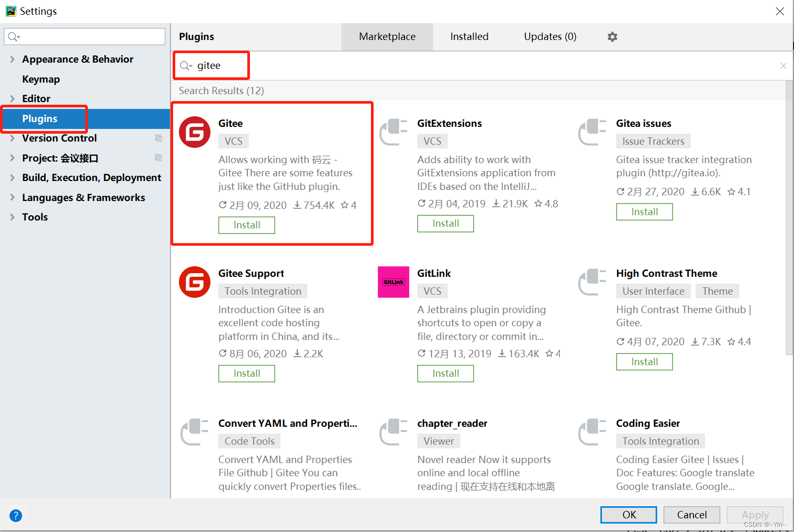Install the Gitee plugin
Screen dimensions: 794x532
[x=247, y=225]
